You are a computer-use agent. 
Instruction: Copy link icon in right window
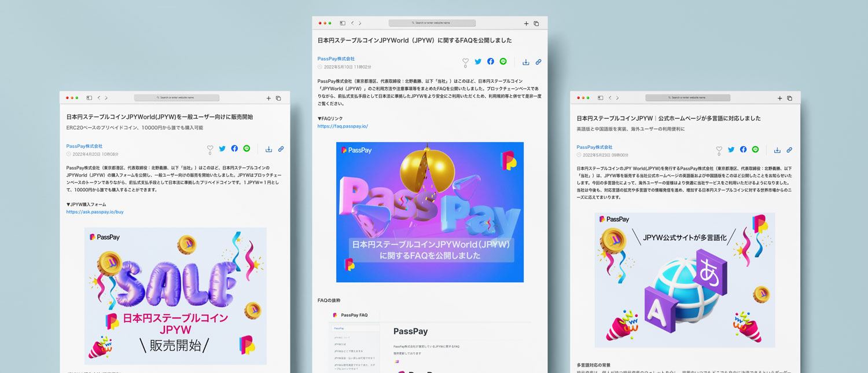[789, 150]
